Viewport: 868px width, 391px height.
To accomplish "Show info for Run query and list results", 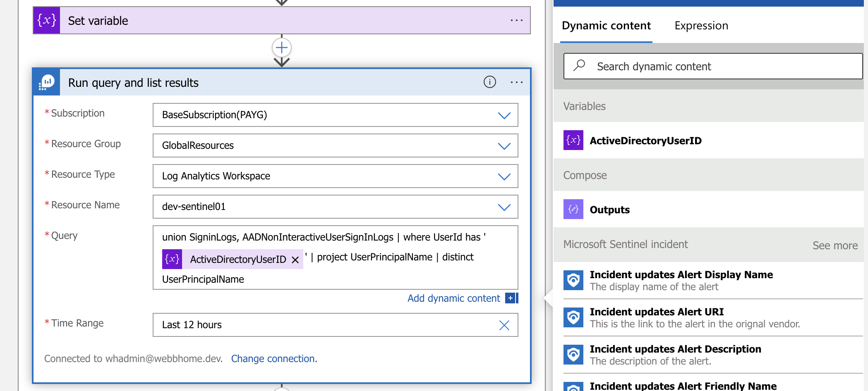I will [x=490, y=82].
